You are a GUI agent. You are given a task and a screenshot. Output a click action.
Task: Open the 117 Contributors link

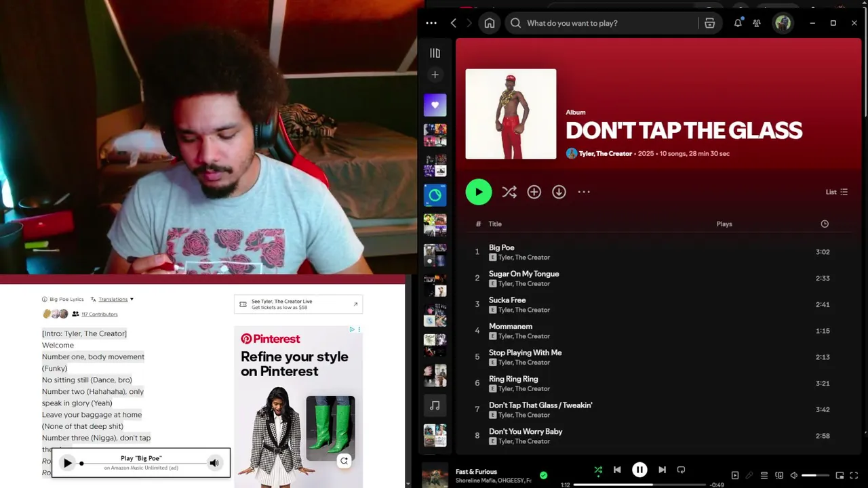100,314
